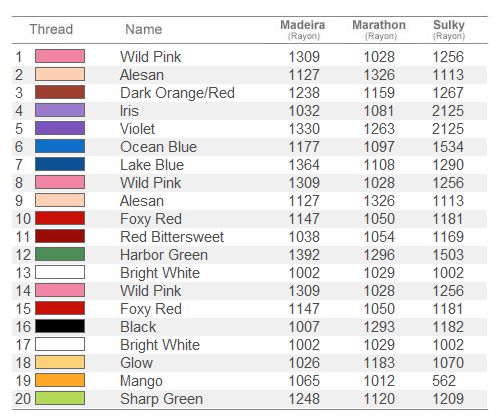This screenshot has width=500, height=420.
Task: Select the Black thread swatch
Action: click(x=60, y=326)
